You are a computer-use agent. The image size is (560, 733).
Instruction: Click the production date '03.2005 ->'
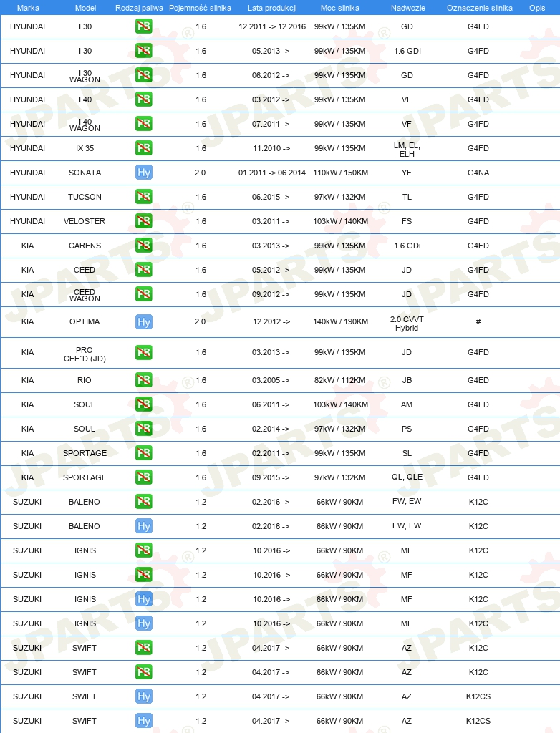click(x=271, y=380)
